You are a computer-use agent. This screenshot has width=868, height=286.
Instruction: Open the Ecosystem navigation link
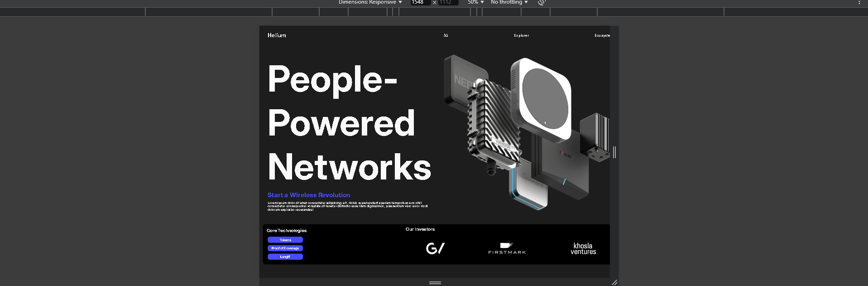pyautogui.click(x=602, y=35)
